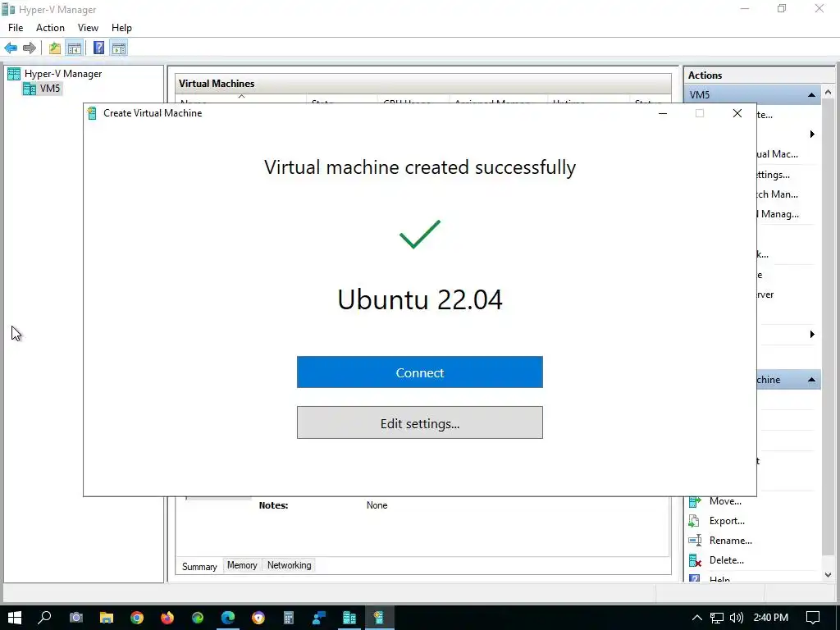Viewport: 840px width, 630px height.
Task: Click the 2:40 PM taskbar clock
Action: point(771,618)
